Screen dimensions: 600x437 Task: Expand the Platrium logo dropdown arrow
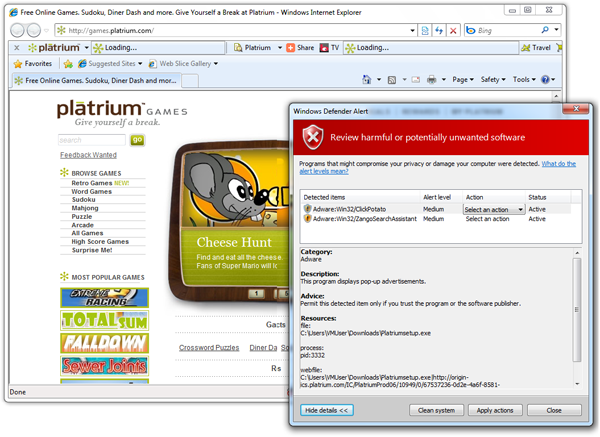[86, 48]
